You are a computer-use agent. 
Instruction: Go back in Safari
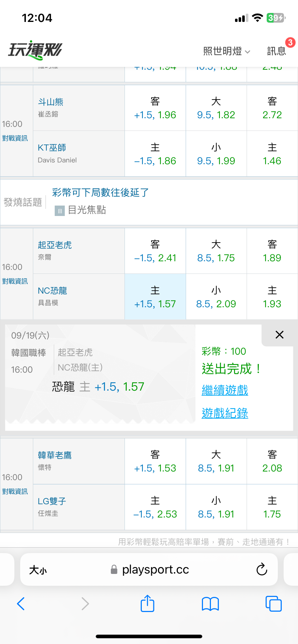[21, 604]
